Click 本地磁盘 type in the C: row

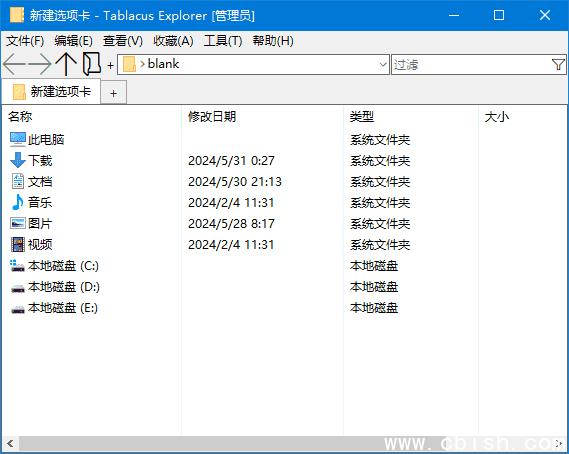[x=374, y=266]
